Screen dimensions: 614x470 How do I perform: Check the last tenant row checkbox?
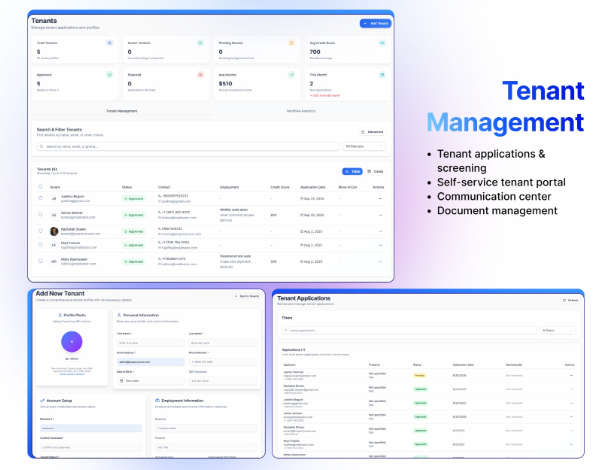41,261
